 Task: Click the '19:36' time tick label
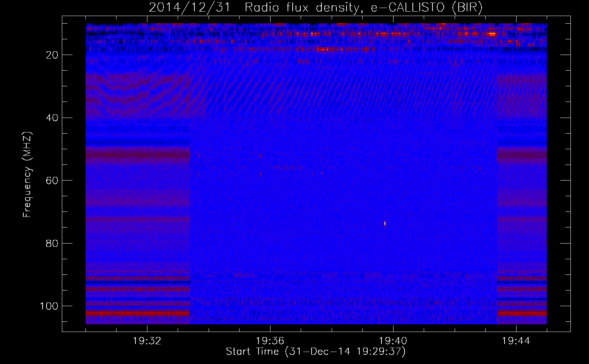coord(270,341)
